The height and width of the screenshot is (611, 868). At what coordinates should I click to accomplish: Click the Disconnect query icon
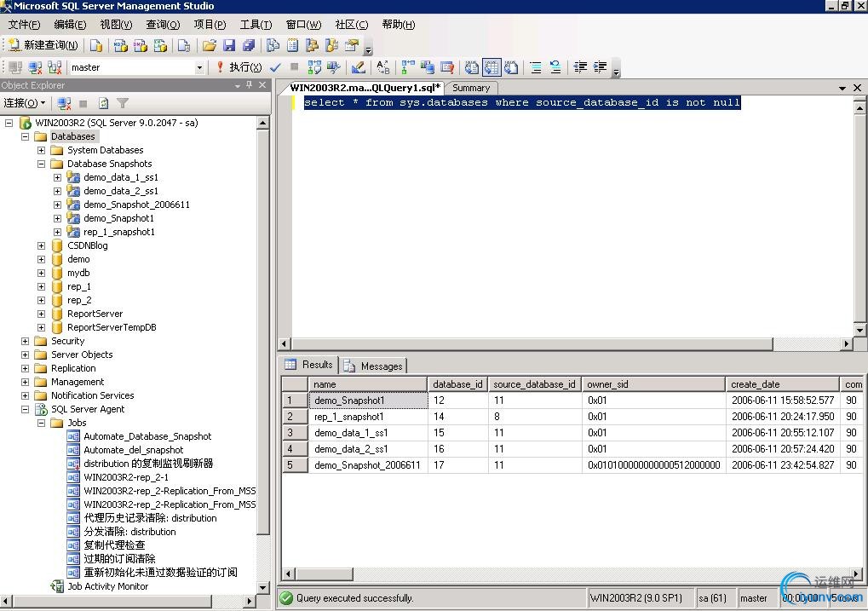pos(35,67)
